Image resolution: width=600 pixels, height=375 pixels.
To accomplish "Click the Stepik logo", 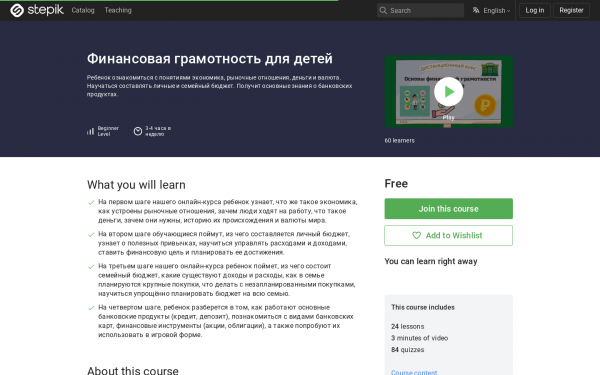I will point(37,10).
